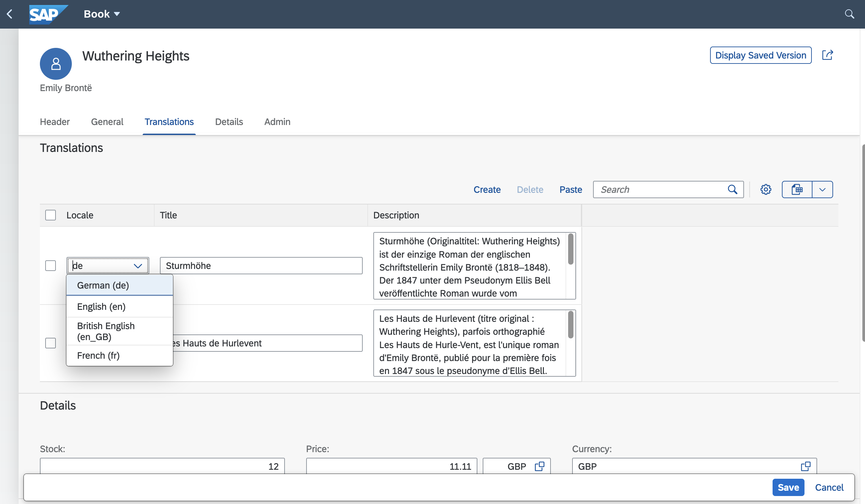Open the search icon in the shell bar

(849, 14)
